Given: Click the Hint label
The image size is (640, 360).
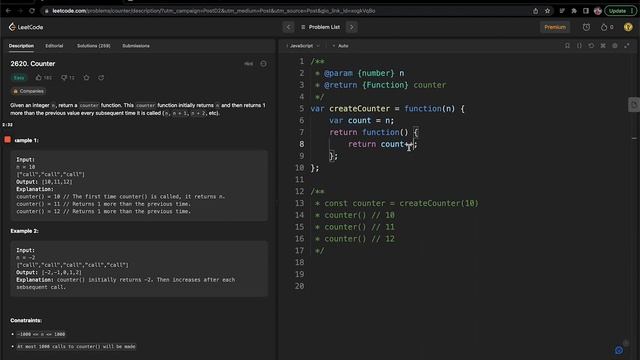Looking at the screenshot, I should tap(249, 64).
